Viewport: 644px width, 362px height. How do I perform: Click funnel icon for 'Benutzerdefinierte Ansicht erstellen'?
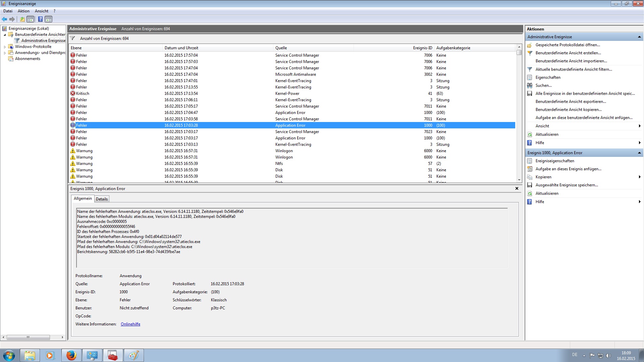pos(530,53)
